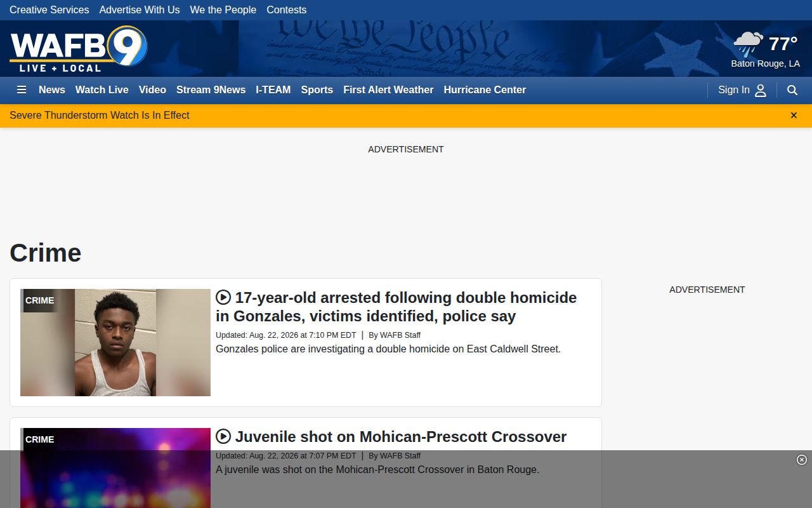Click the Gonzales police investigating summary text
This screenshot has height=508, width=812.
click(388, 349)
